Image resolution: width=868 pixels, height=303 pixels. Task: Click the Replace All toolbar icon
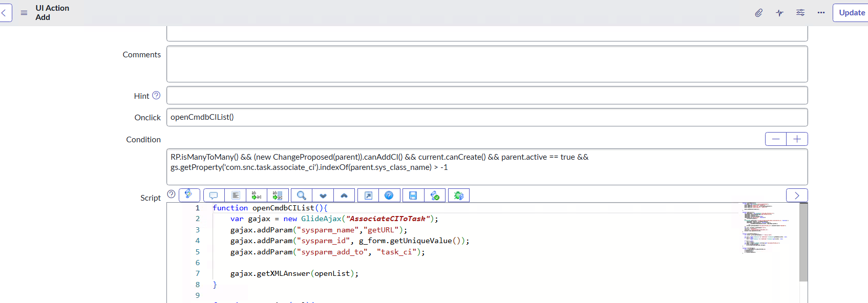[278, 196]
